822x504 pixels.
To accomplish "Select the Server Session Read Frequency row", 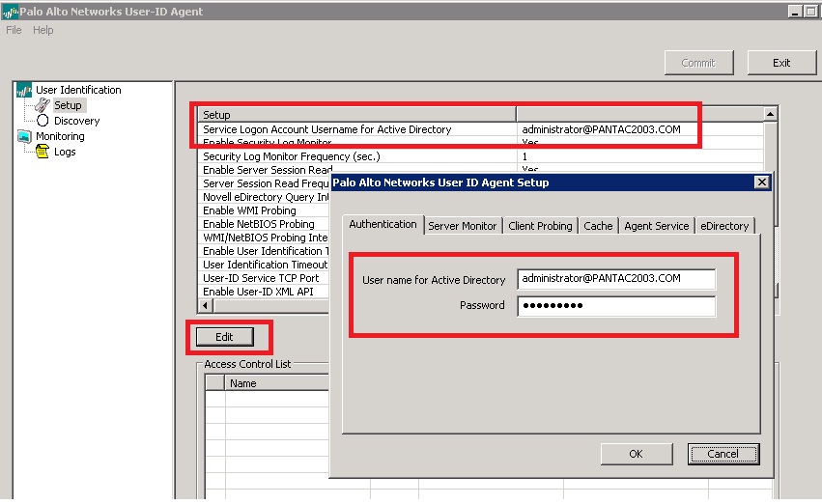I will 265,183.
